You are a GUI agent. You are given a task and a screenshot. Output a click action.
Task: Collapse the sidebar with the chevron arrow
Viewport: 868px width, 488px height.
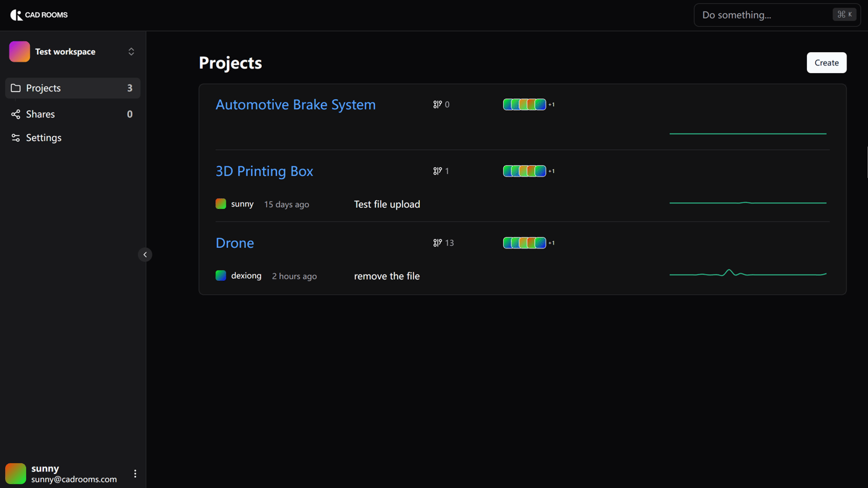145,255
